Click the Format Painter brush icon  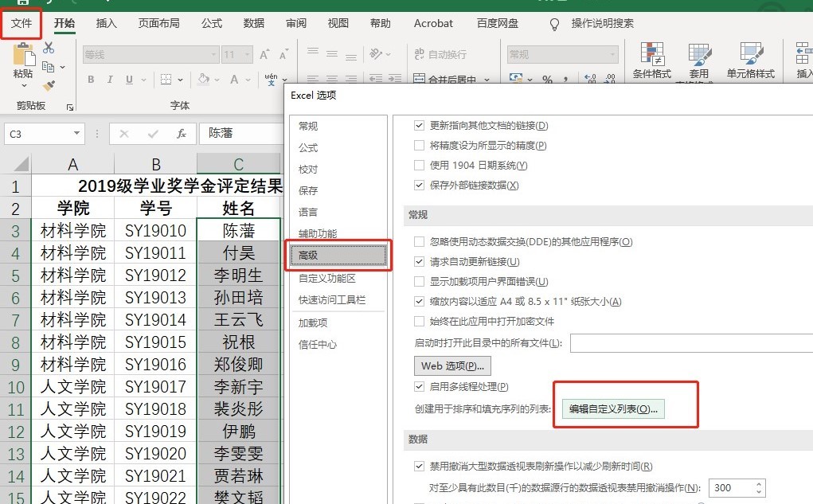click(x=49, y=85)
